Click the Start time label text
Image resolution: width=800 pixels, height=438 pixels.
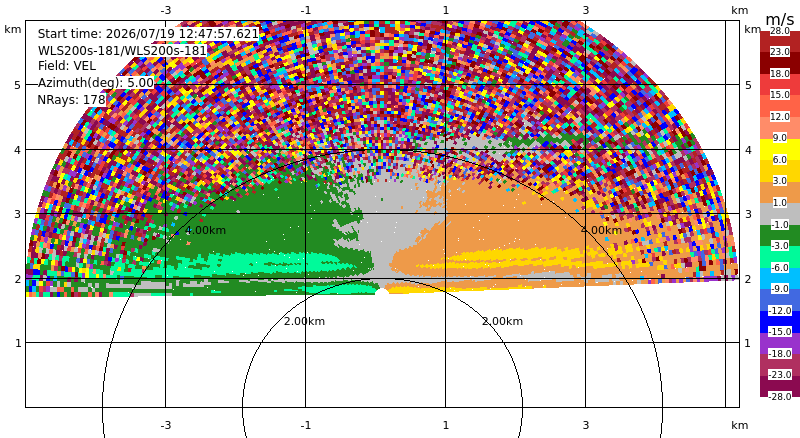coord(148,34)
